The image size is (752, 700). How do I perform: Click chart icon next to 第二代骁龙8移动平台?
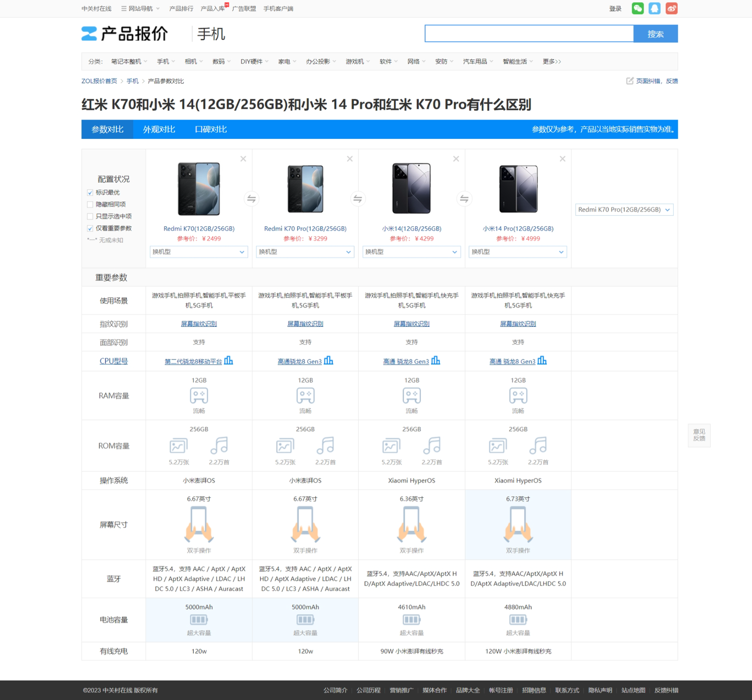point(229,360)
